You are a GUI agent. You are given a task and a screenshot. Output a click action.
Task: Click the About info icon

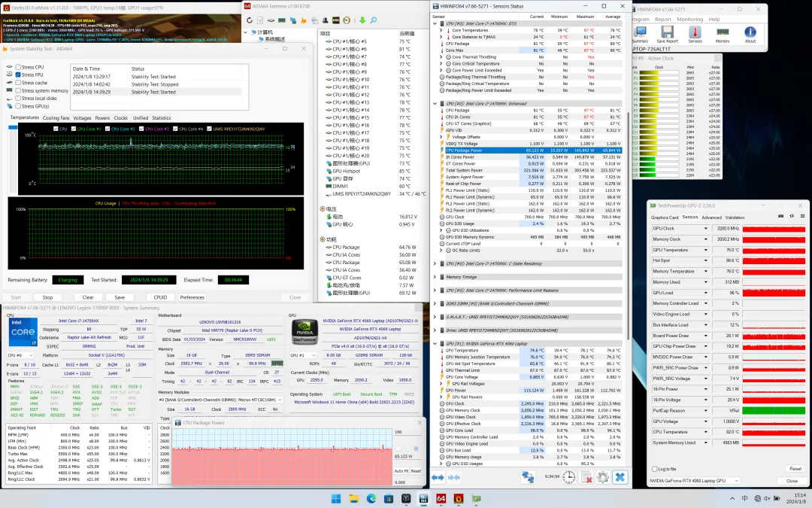(x=750, y=33)
